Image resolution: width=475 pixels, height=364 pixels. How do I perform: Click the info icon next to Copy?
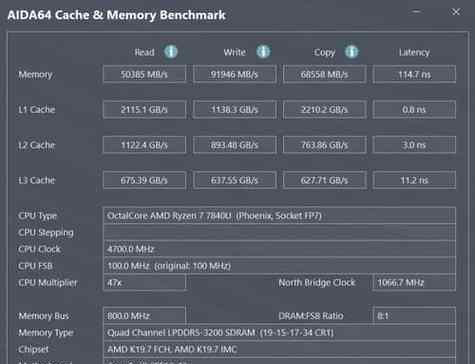351,52
